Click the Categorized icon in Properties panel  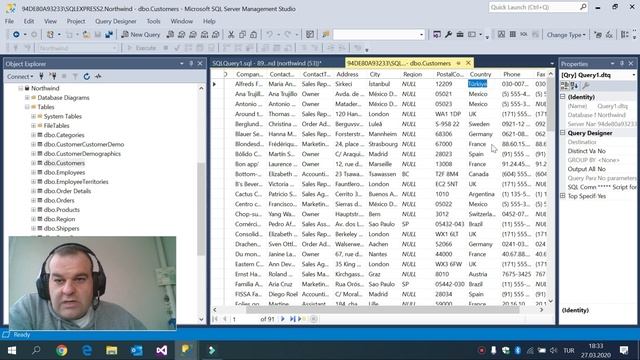(x=565, y=85)
